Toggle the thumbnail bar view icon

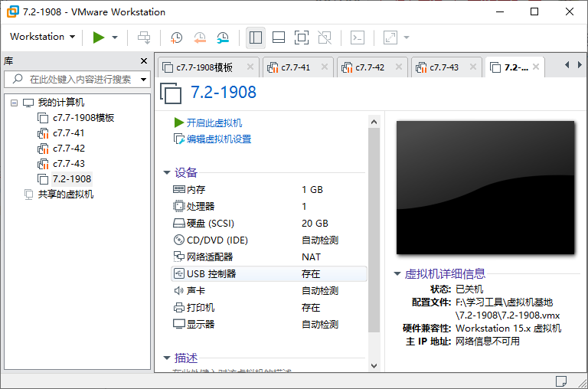[278, 37]
